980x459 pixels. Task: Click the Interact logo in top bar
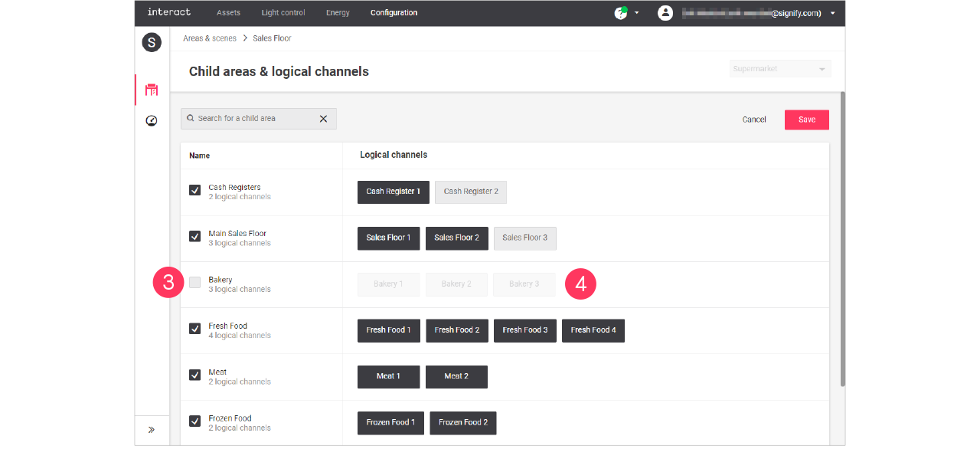(168, 12)
